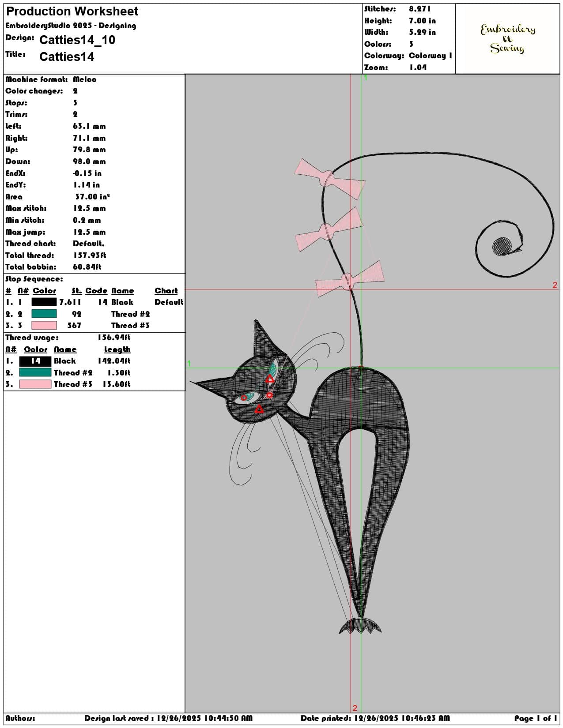This screenshot has width=563, height=728.
Task: Click the Machine format value Melco
Action: (84, 79)
